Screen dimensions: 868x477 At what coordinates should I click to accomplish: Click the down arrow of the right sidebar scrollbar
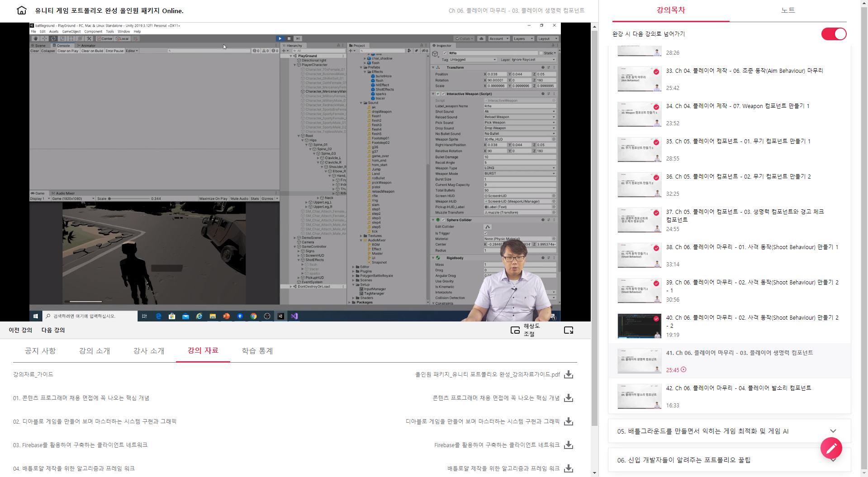point(864,473)
